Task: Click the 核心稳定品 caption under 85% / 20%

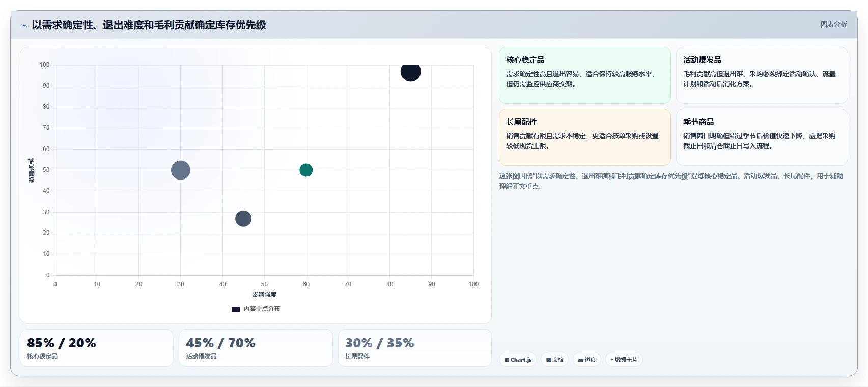Action: (x=42, y=356)
